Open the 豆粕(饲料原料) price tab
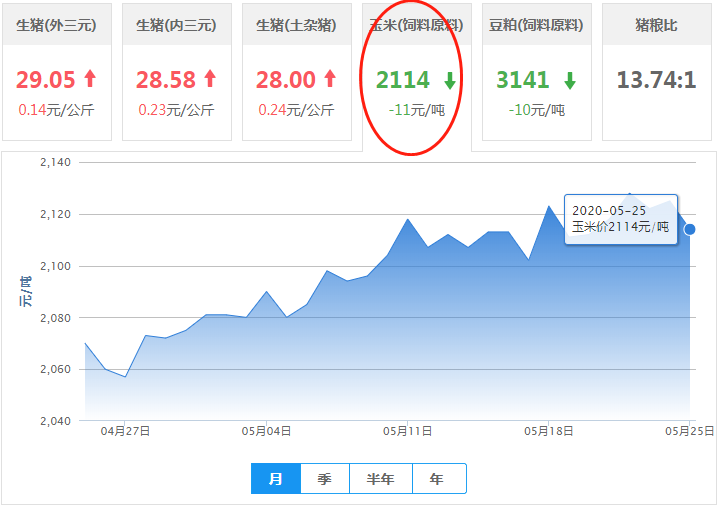The image size is (717, 506). 536,72
